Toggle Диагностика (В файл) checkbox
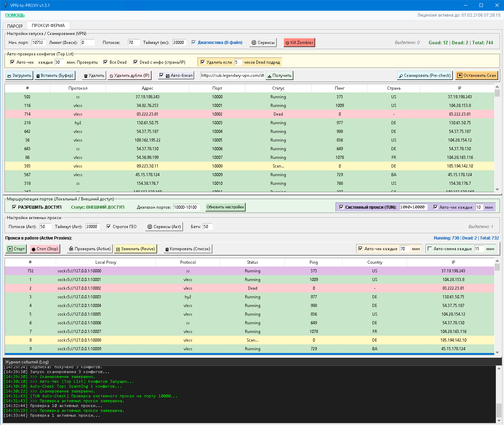The height and width of the screenshot is (425, 504). point(194,43)
